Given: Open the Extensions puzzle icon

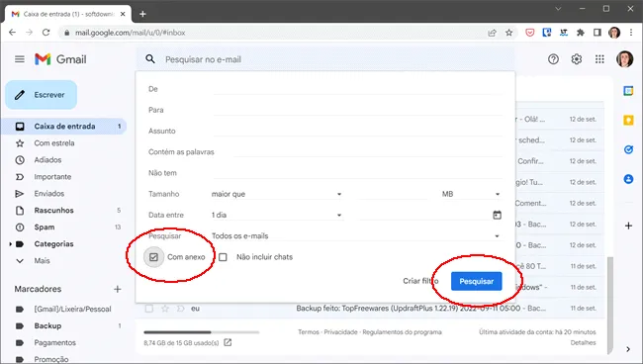Looking at the screenshot, I should [x=581, y=33].
